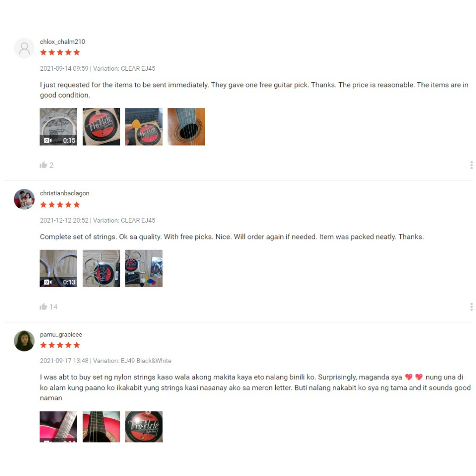Visit chlox_chalm210 username link

click(x=63, y=41)
